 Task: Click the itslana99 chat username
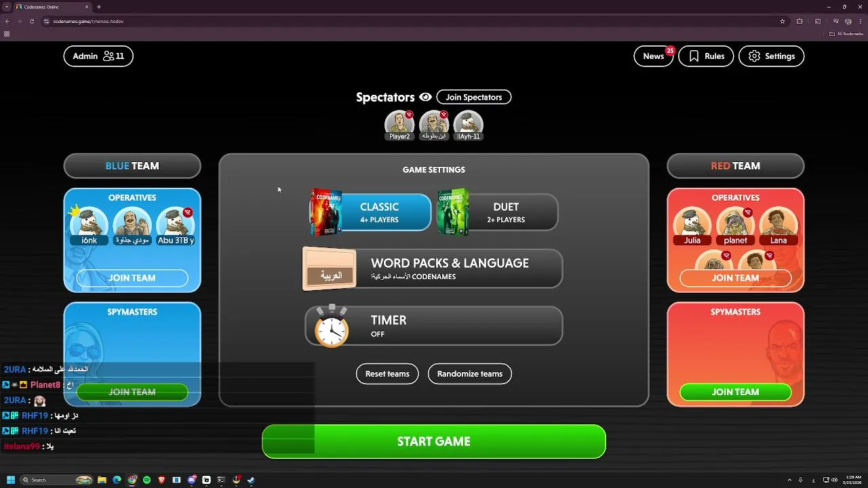point(22,447)
